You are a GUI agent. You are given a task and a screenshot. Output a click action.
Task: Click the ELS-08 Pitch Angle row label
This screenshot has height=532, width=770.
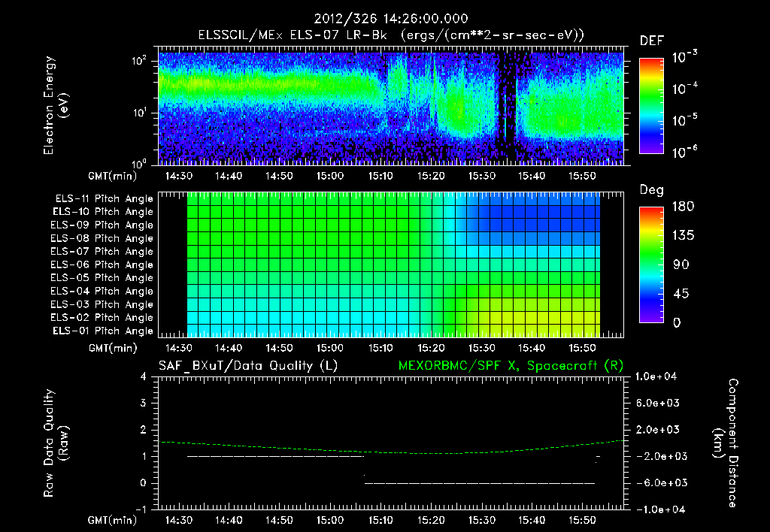point(102,238)
